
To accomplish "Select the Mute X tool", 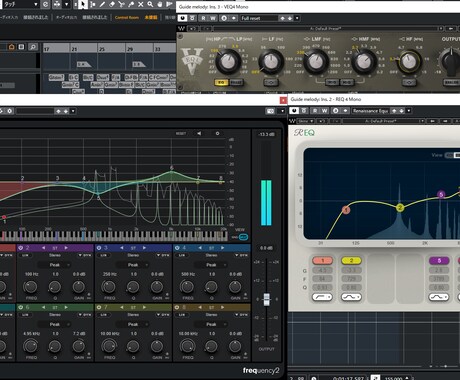I will click(x=141, y=4).
